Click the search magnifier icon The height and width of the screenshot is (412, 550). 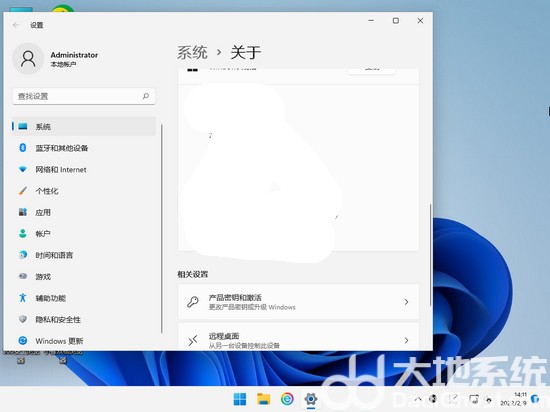pyautogui.click(x=146, y=96)
